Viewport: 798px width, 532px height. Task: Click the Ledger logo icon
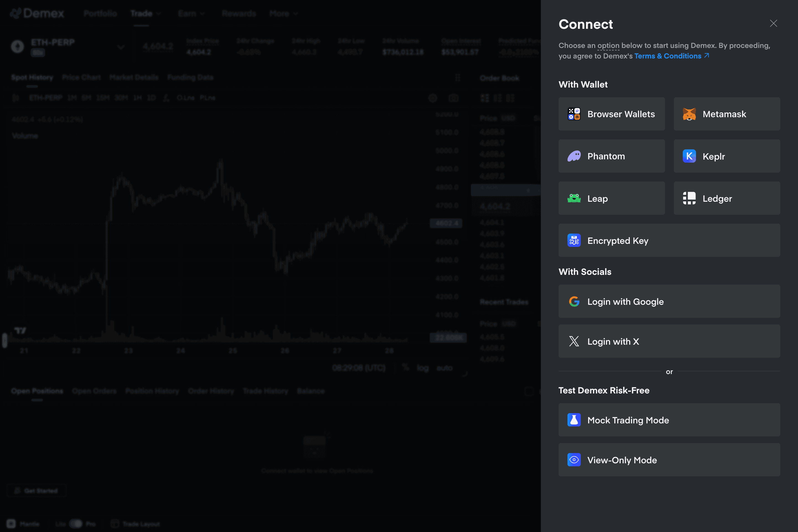[689, 198]
